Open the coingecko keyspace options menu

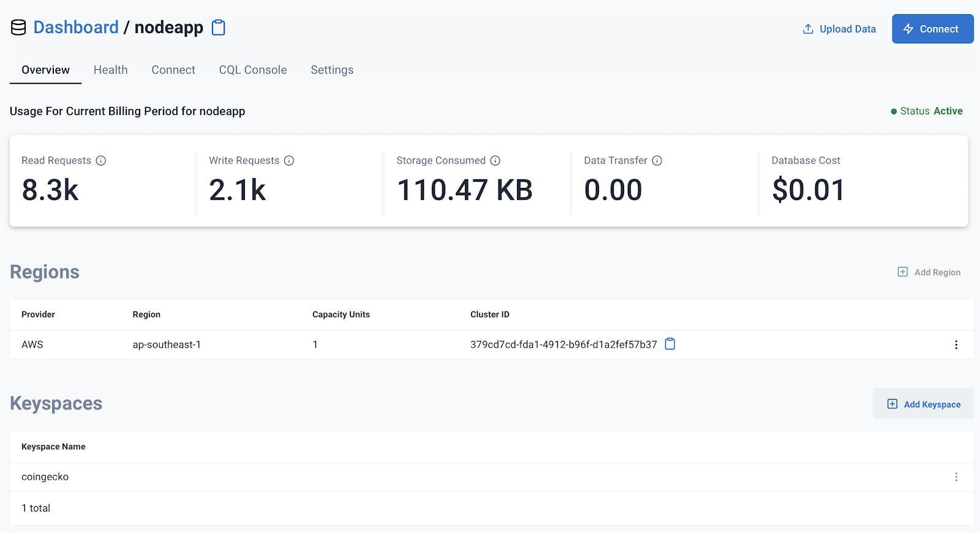tap(956, 477)
